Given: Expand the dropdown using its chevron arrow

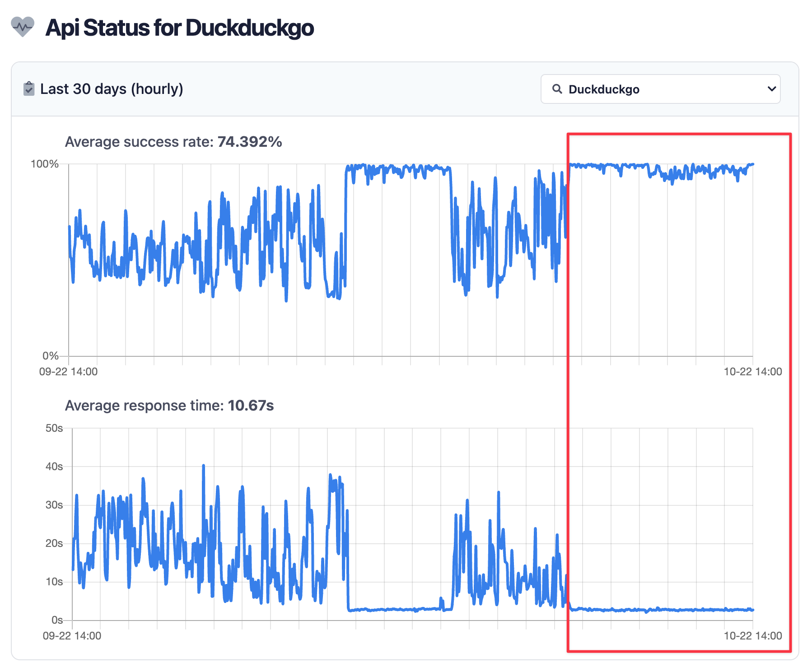Looking at the screenshot, I should (772, 89).
